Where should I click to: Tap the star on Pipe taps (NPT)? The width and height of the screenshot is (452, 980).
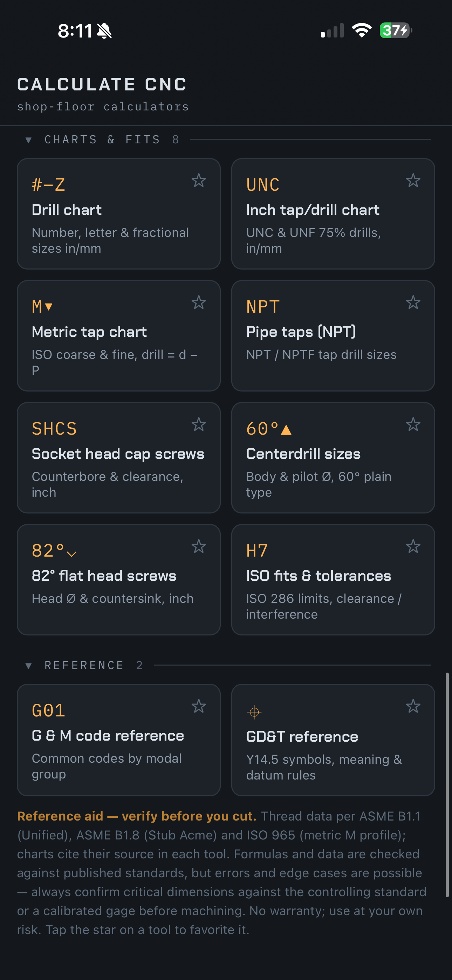[x=413, y=302]
